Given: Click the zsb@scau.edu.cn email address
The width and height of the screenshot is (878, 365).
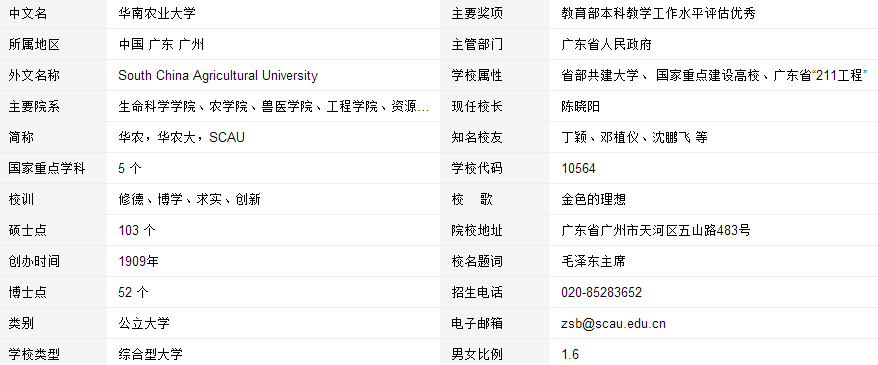Looking at the screenshot, I should click(613, 323).
